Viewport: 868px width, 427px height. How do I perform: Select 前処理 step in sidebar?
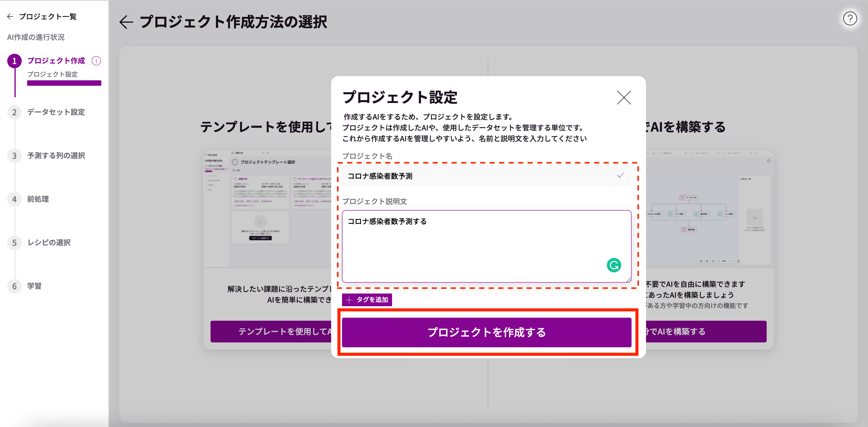(x=38, y=199)
